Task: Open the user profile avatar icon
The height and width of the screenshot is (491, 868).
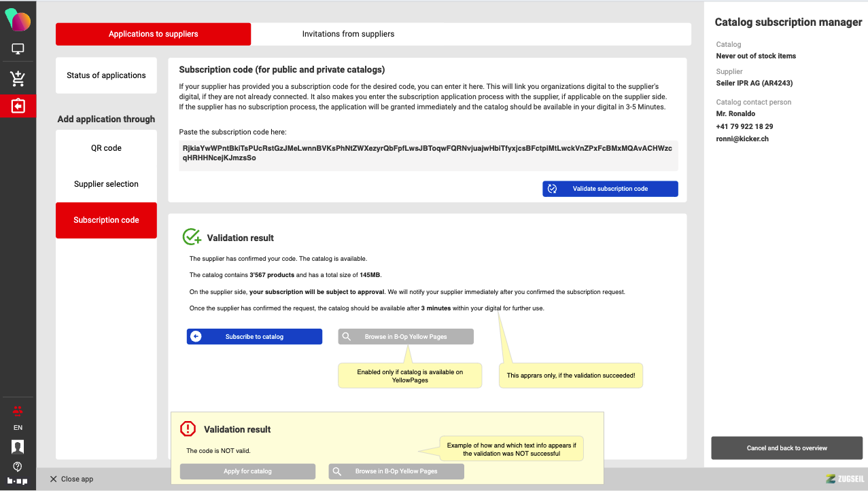Action: [x=18, y=446]
